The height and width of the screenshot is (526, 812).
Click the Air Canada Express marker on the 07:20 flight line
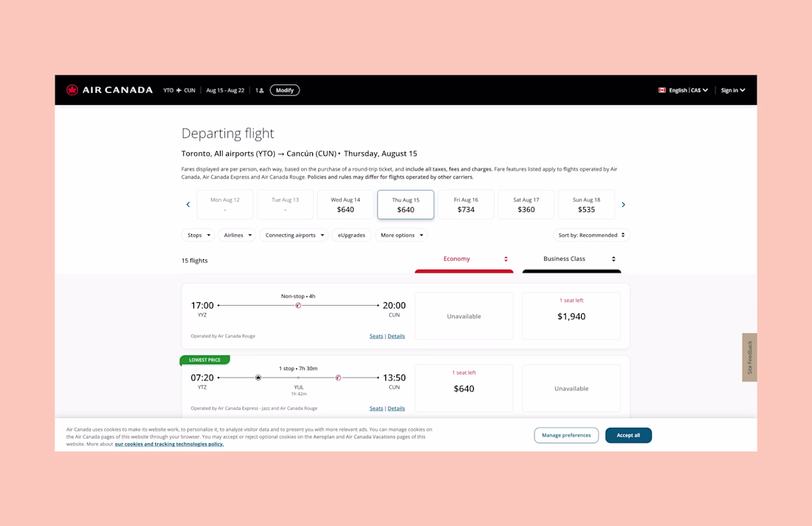[258, 378]
